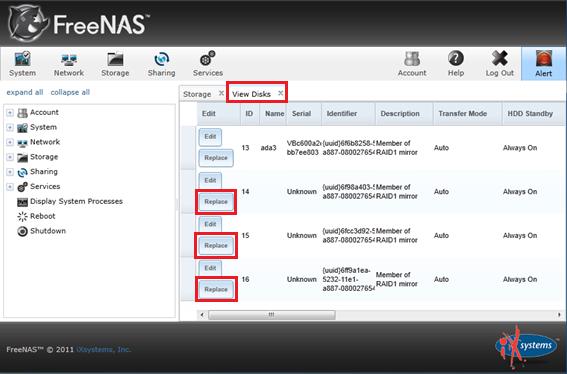Replace disk ID 16
Image resolution: width=567 pixels, height=374 pixels.
(216, 289)
